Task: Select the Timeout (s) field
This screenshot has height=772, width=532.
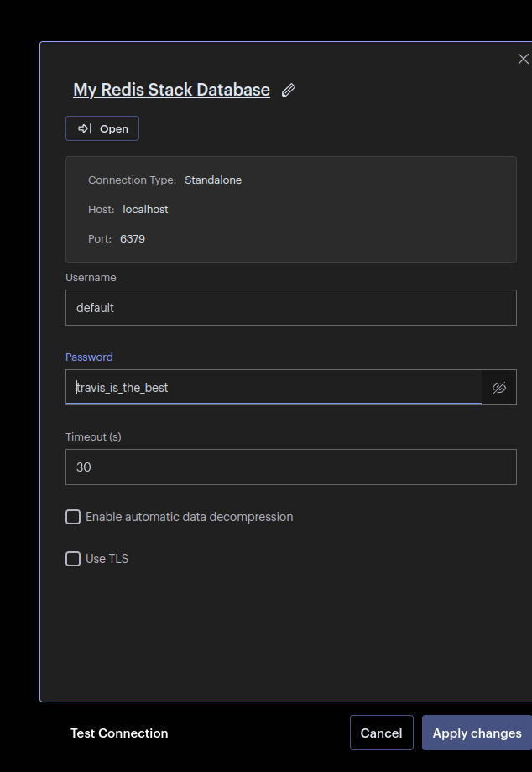Action: (291, 467)
